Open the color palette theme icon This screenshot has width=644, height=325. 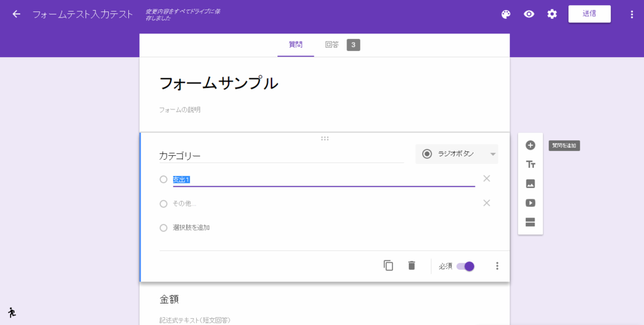[506, 14]
